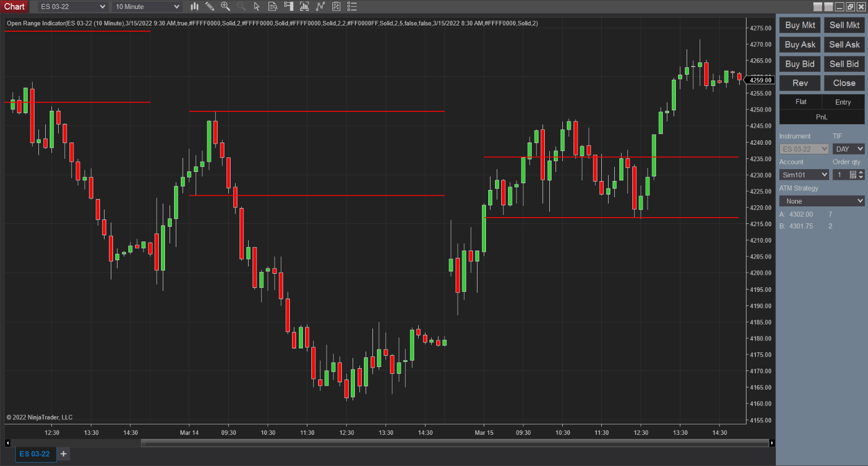Open the bar type chart style icon
Image resolution: width=868 pixels, height=466 pixels.
coord(194,7)
